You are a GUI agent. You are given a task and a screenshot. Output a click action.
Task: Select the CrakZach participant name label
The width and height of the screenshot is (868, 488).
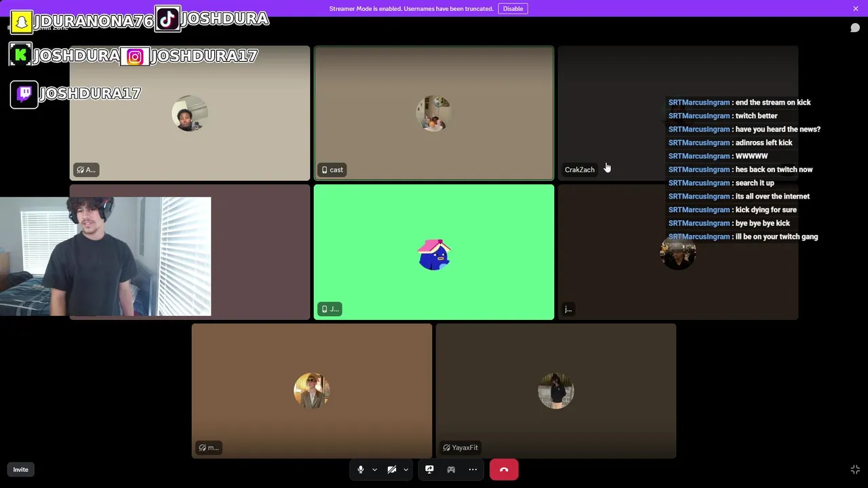point(580,170)
